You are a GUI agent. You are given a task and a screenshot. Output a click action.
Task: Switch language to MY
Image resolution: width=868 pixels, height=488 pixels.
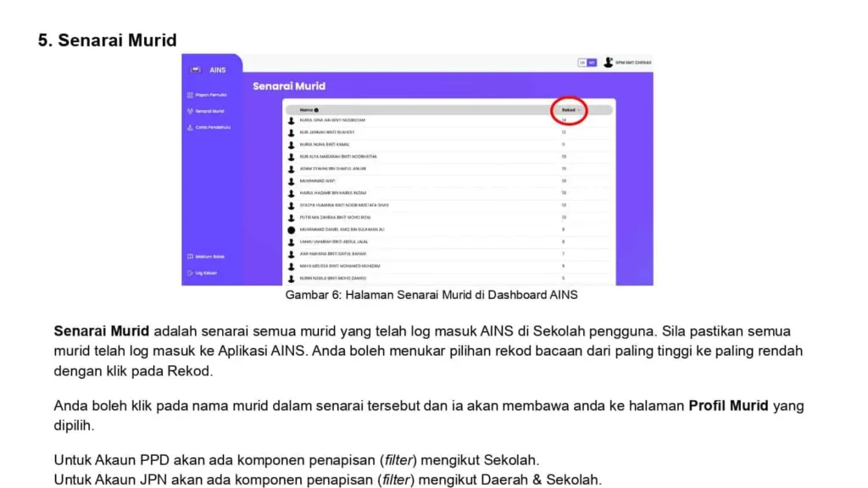pyautogui.click(x=592, y=63)
